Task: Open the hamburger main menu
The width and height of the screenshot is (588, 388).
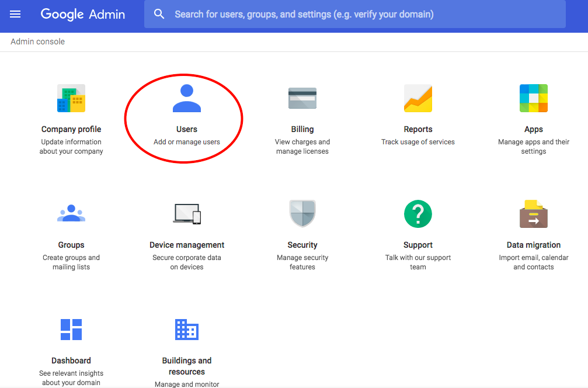Action: pyautogui.click(x=15, y=14)
